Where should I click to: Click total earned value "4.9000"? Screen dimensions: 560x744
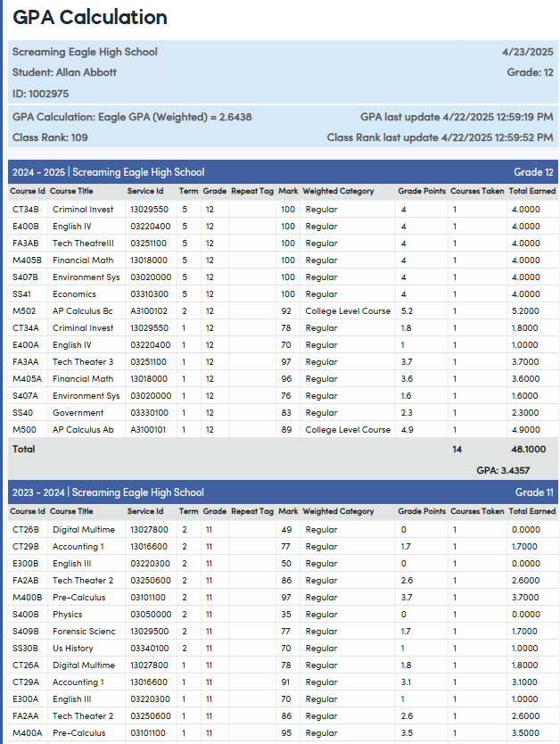[x=525, y=430]
